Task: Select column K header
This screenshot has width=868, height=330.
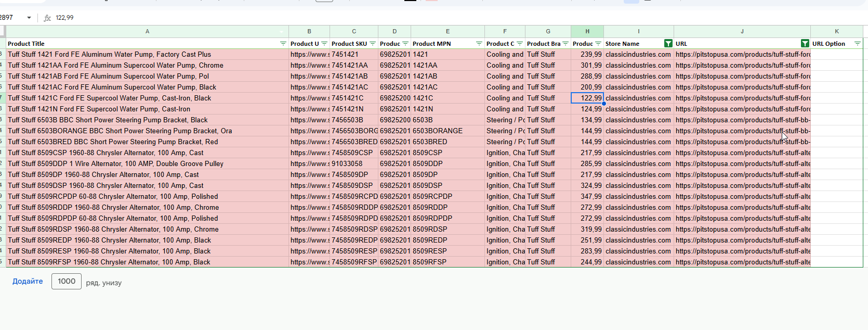Action: [837, 32]
